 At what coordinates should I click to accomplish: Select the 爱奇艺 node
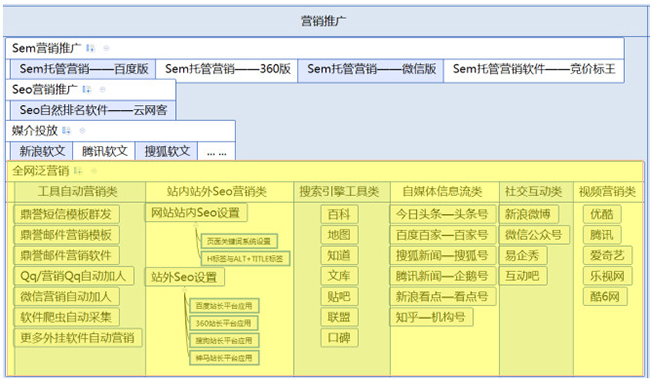[x=607, y=255]
